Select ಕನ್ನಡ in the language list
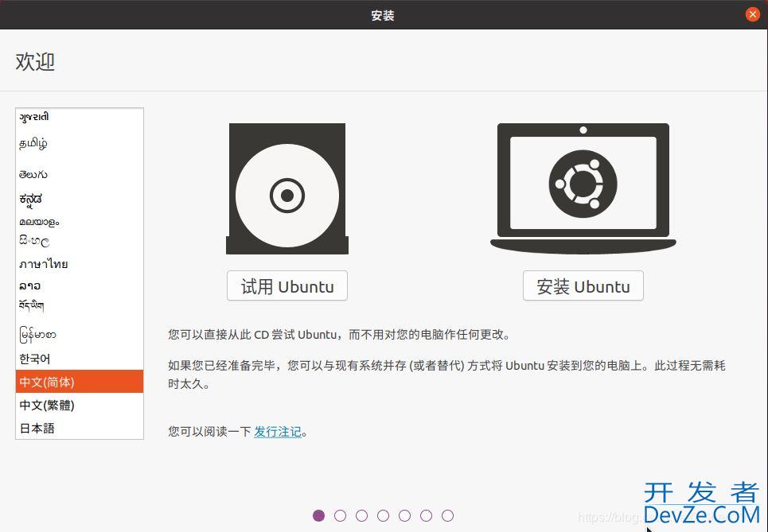This screenshot has height=532, width=768. pos(80,199)
